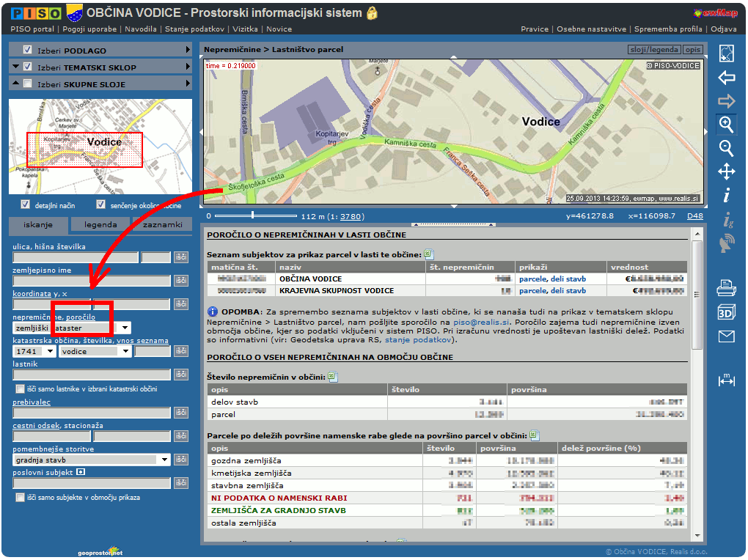Open the vodice cadastral municipality dropdown
The image size is (748, 560).
pos(126,351)
